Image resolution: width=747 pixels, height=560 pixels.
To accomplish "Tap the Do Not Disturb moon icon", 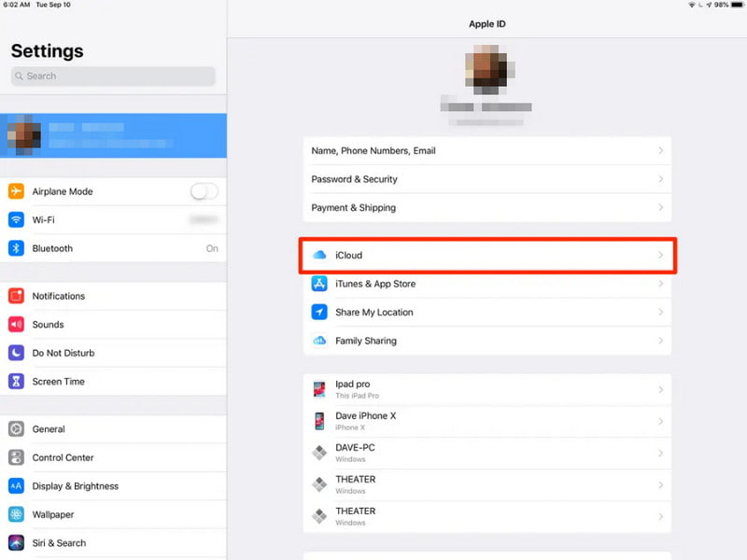I will tap(16, 354).
